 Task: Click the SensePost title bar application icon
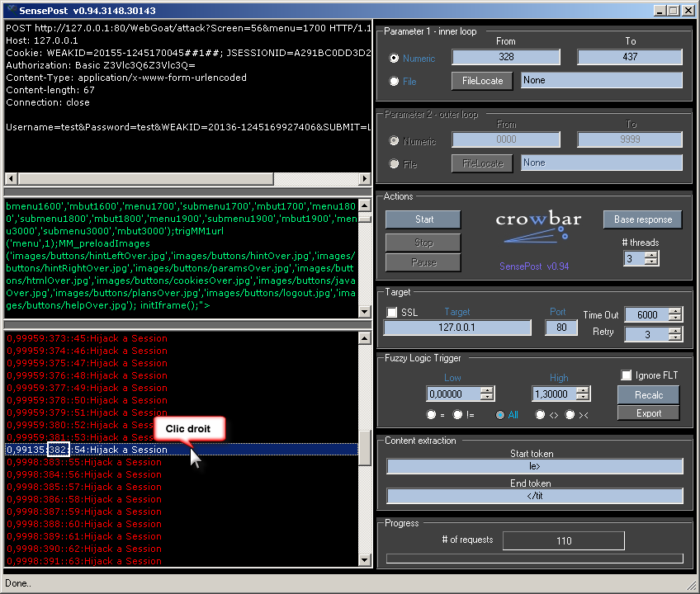tap(11, 11)
